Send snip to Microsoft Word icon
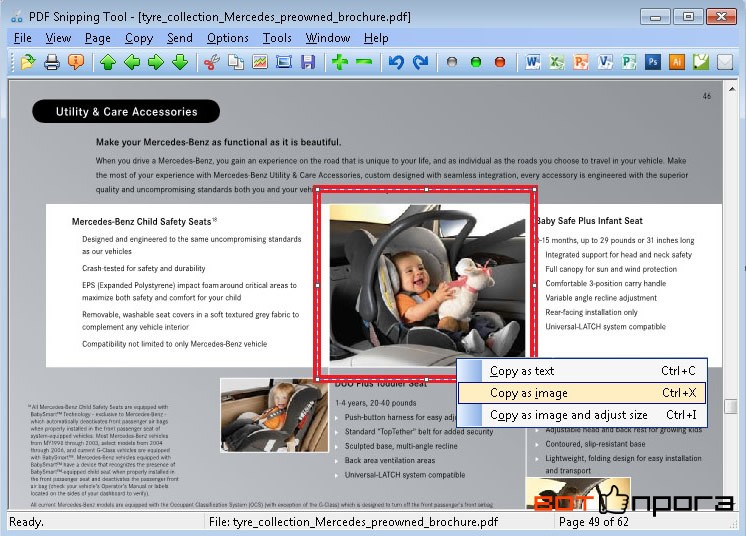 point(533,62)
